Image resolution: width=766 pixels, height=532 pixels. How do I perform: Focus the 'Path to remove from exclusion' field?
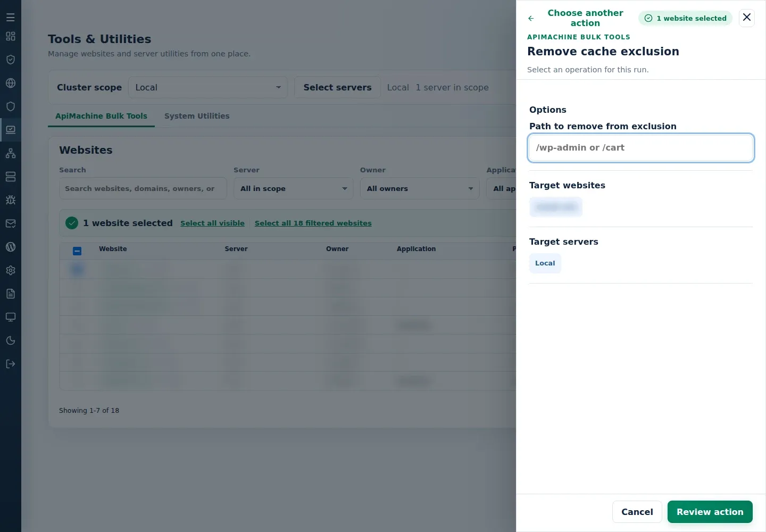(x=641, y=148)
